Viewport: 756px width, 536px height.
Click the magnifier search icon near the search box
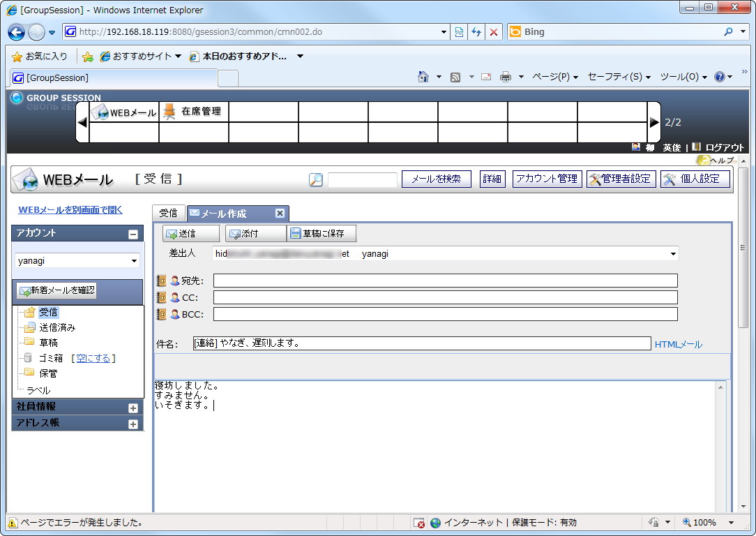coord(316,179)
